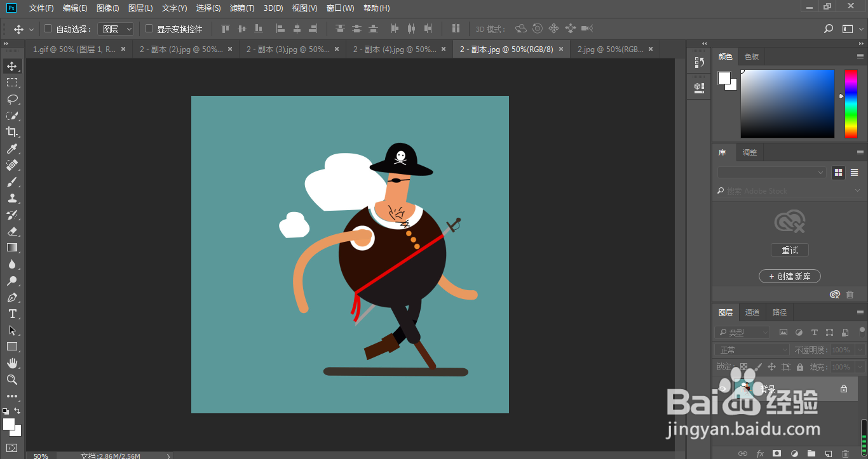This screenshot has width=868, height=459.
Task: Select the Rectangular Marquee tool
Action: click(12, 83)
